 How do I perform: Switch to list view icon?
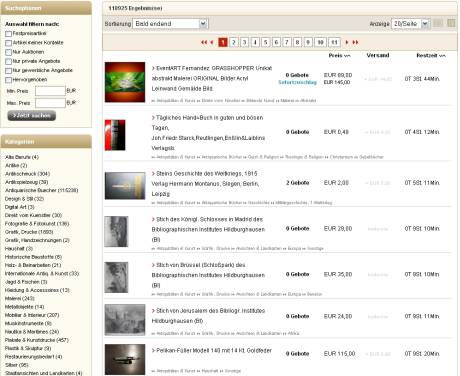click(438, 23)
